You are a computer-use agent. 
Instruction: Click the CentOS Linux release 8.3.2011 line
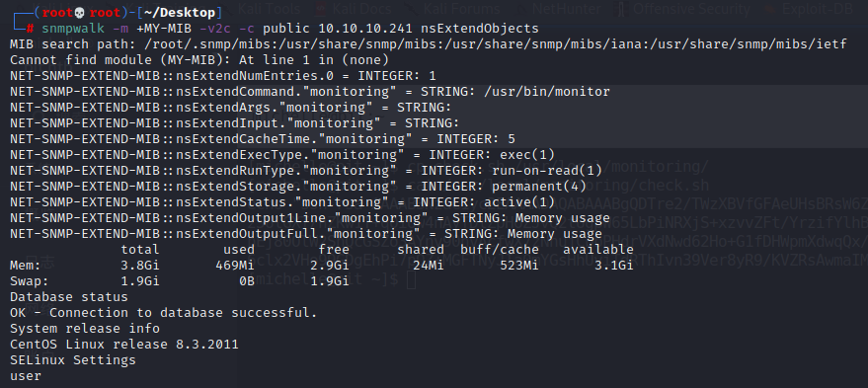124,345
